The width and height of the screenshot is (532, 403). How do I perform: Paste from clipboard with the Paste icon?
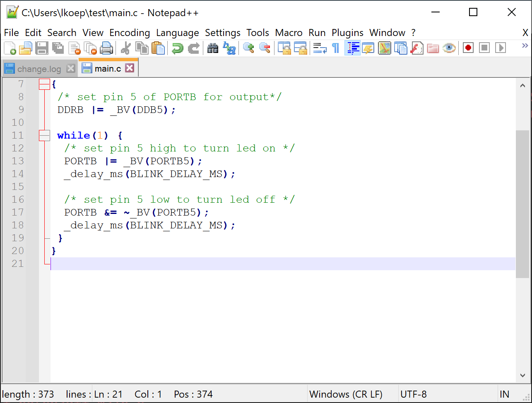pos(158,48)
